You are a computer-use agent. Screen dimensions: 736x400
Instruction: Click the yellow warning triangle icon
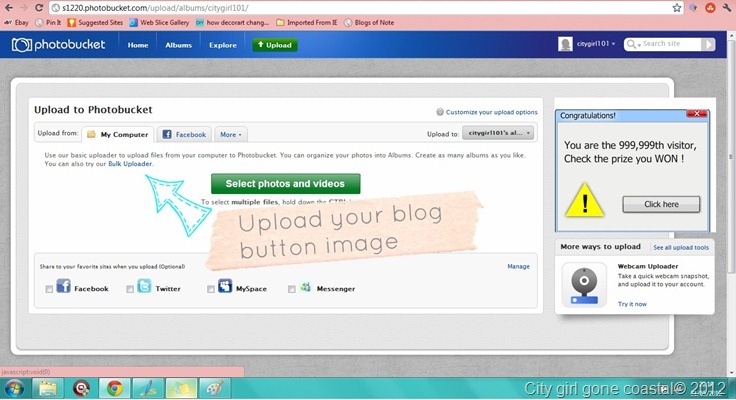pyautogui.click(x=584, y=200)
